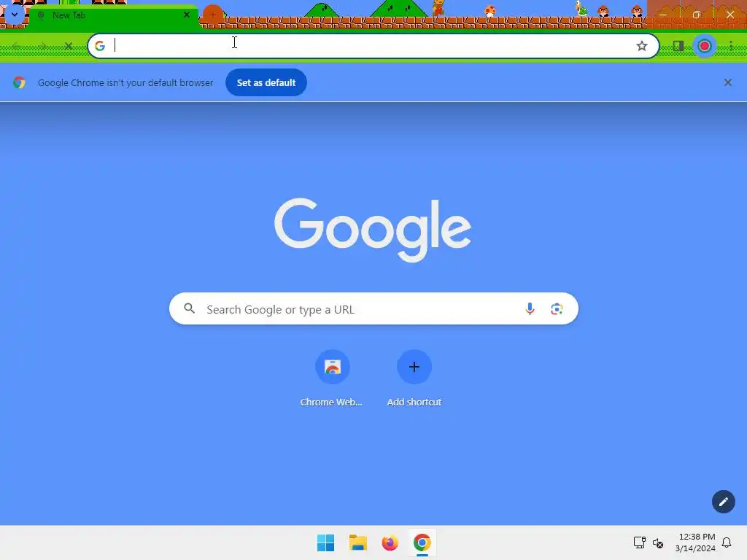This screenshot has width=747, height=560.
Task: Open notifications with bell icon
Action: (727, 542)
